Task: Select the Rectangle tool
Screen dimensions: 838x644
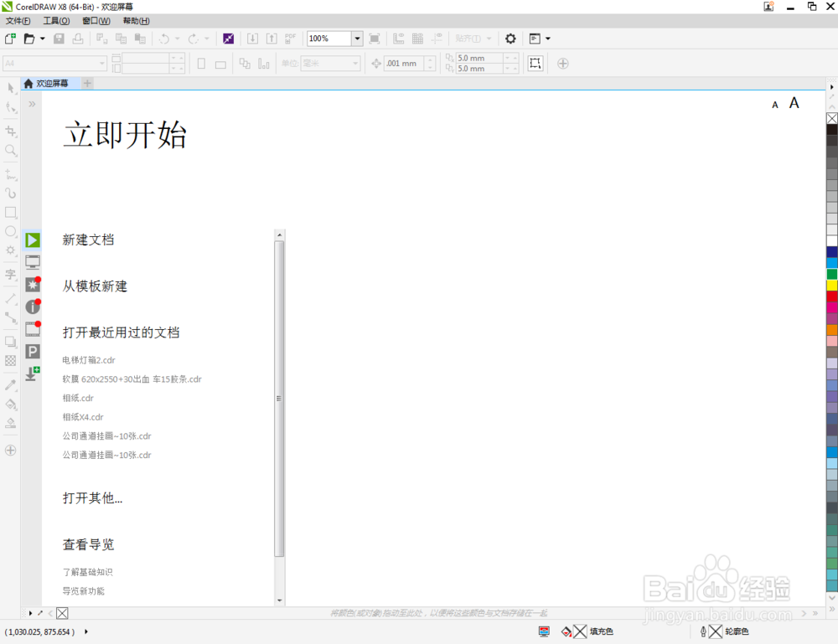Action: (x=11, y=212)
